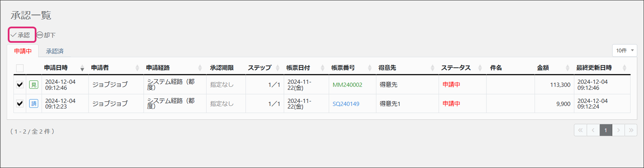This screenshot has width=644, height=168.
Task: Select the 申請中 tab
Action: tap(23, 51)
